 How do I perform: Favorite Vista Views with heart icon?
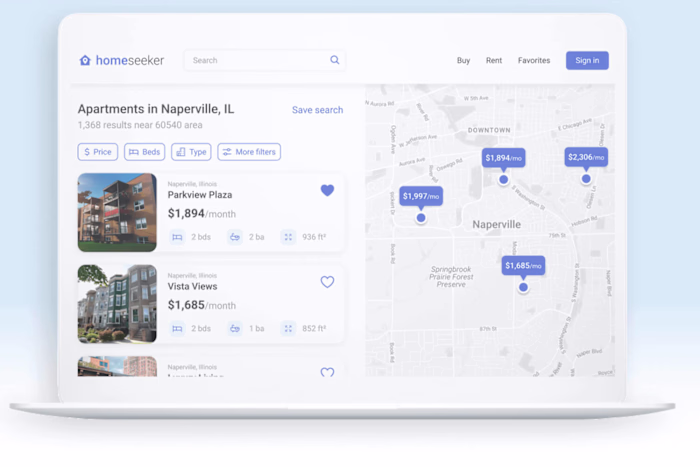[x=327, y=282]
